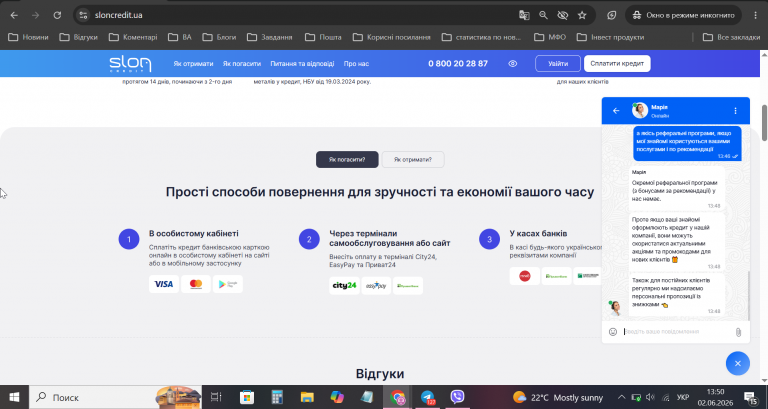This screenshot has height=409, width=768.
Task: Click the address bar URL
Action: click(x=118, y=15)
